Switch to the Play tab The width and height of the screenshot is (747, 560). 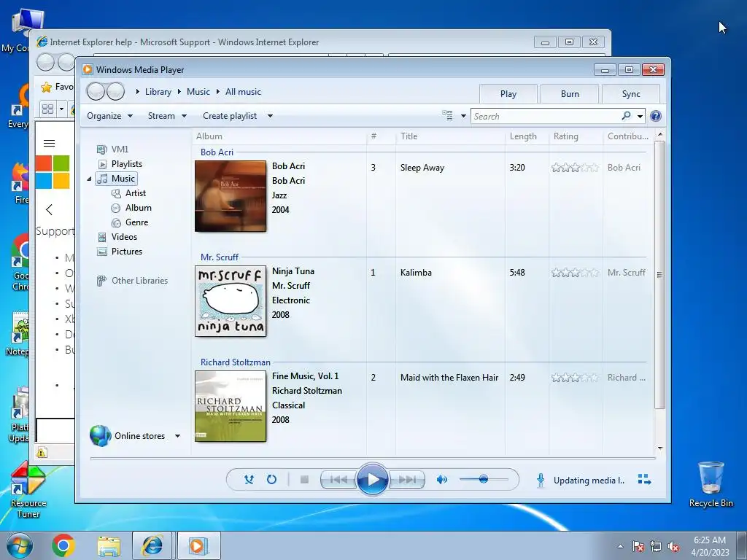(508, 94)
